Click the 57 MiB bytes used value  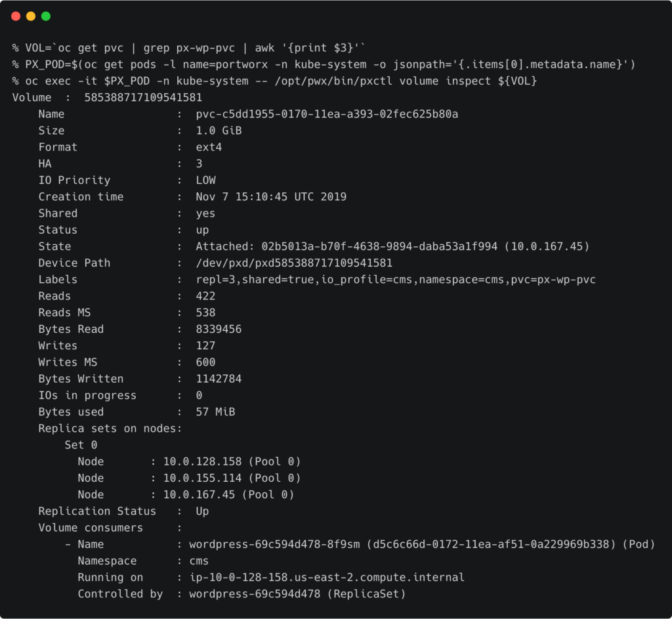[x=215, y=412]
